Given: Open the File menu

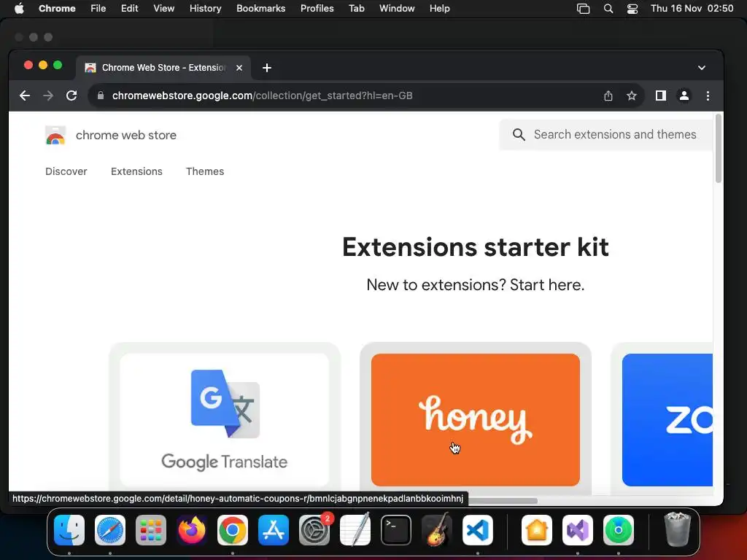Looking at the screenshot, I should click(x=98, y=9).
